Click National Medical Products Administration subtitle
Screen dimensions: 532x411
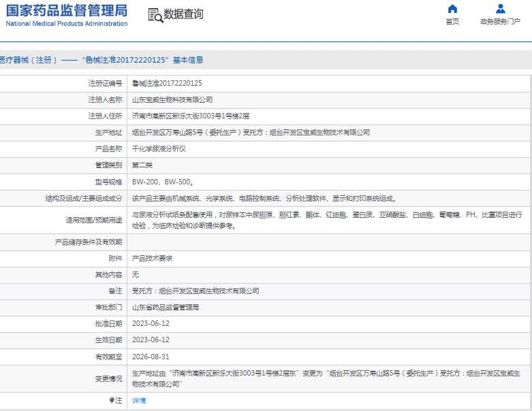click(x=67, y=24)
